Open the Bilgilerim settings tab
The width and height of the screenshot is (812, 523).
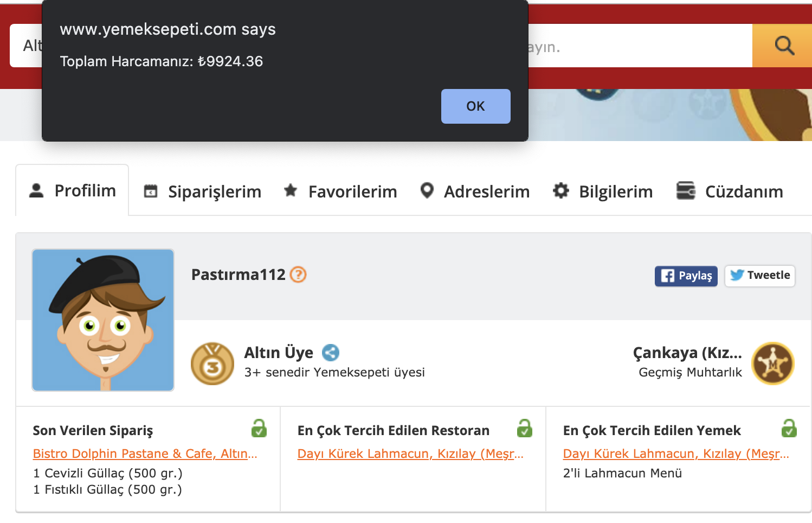click(x=603, y=192)
